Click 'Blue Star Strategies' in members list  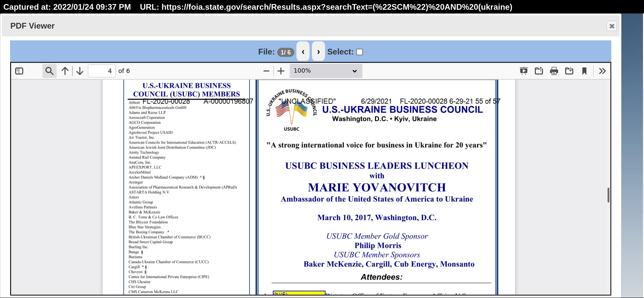click(x=144, y=227)
